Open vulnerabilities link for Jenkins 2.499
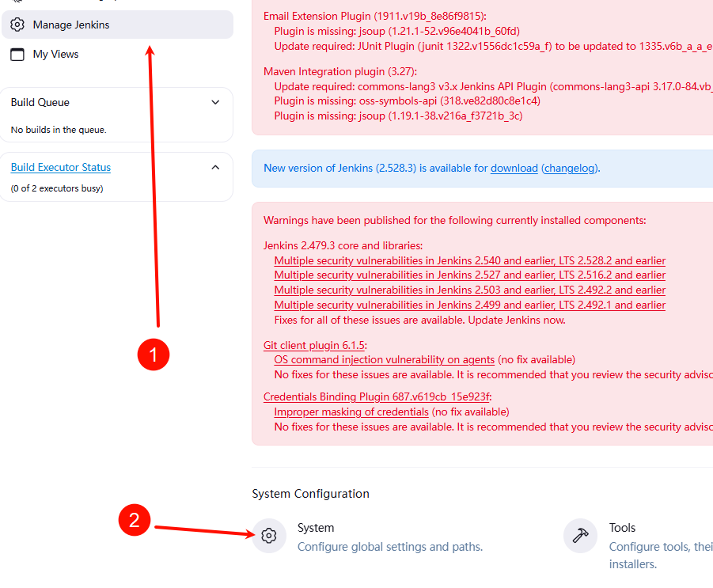The image size is (713, 588). [470, 305]
